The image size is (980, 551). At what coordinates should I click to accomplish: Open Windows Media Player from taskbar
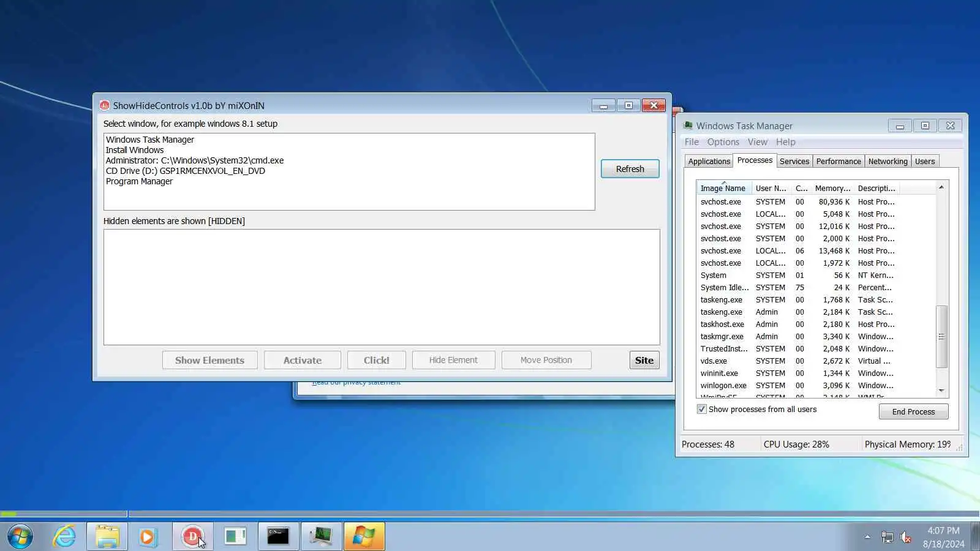click(147, 537)
